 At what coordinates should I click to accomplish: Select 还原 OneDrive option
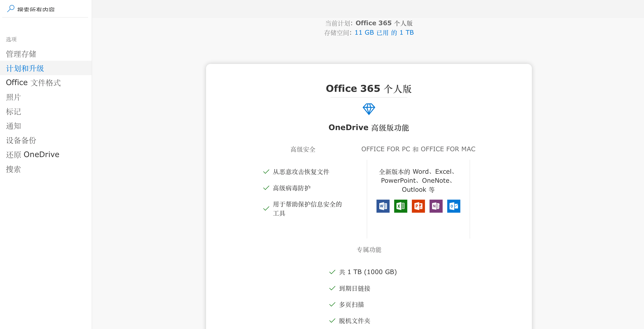(x=46, y=154)
